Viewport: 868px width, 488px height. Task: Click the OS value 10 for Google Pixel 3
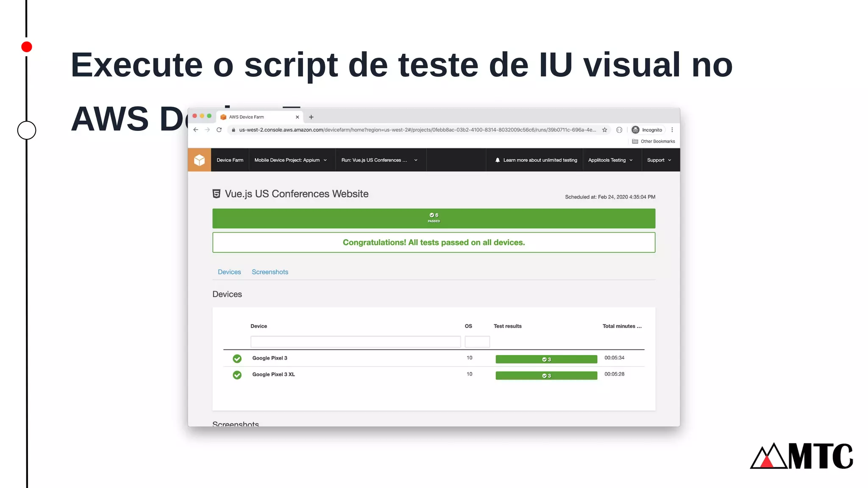pyautogui.click(x=469, y=358)
